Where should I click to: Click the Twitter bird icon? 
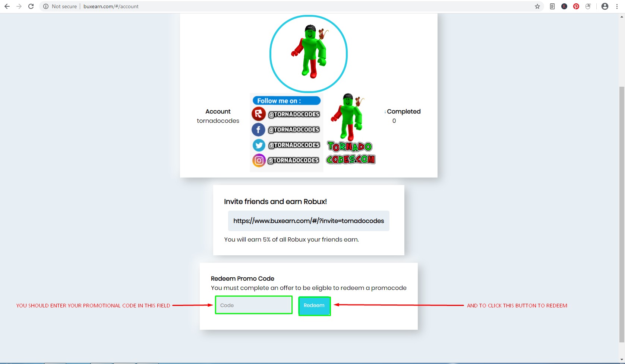point(259,145)
